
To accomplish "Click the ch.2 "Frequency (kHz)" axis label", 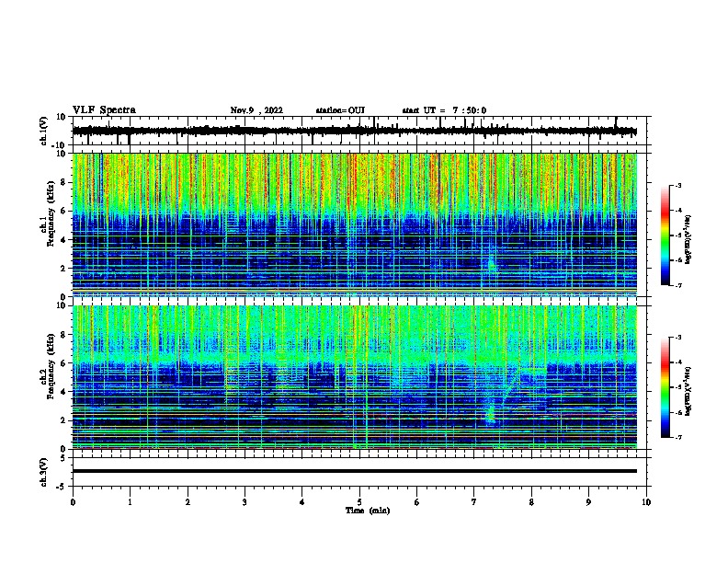I will (x=51, y=366).
